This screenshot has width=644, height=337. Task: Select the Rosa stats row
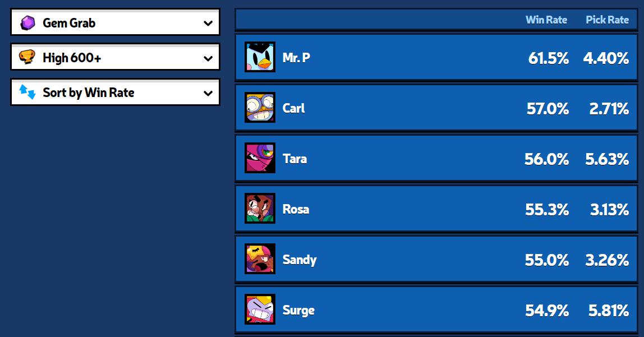(x=436, y=209)
